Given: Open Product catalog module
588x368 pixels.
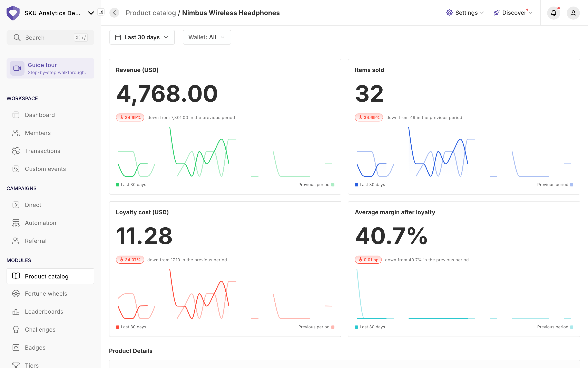Looking at the screenshot, I should [50, 276].
